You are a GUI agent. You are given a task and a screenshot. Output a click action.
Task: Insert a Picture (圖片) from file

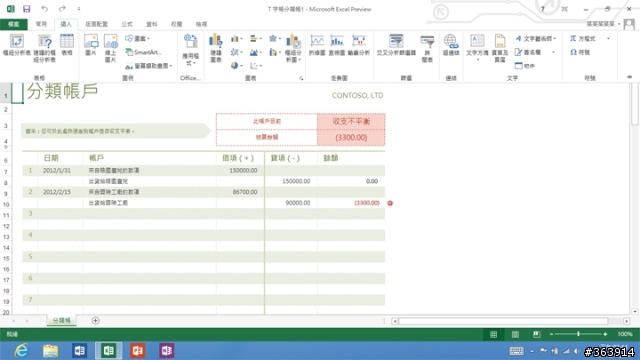91,45
